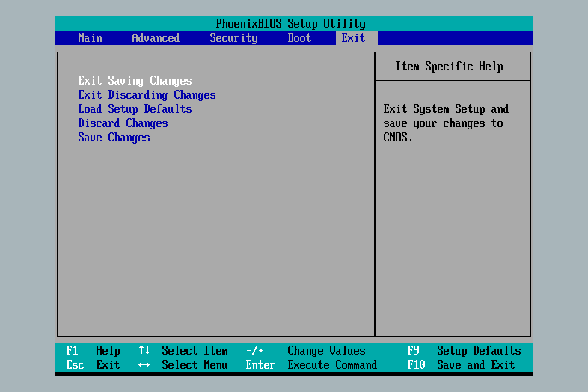Image resolution: width=588 pixels, height=392 pixels.
Task: Select Load Setup Defaults option
Action: pyautogui.click(x=135, y=109)
